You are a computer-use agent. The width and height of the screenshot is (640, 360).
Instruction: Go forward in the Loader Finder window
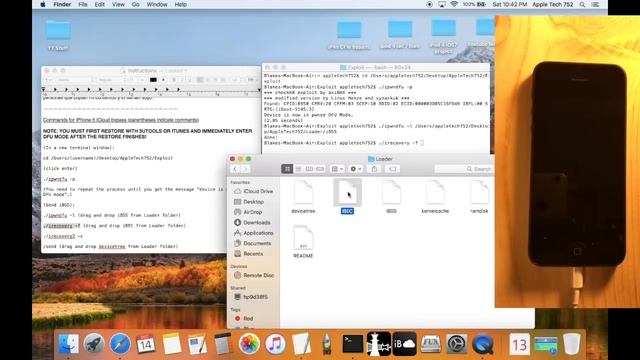(x=246, y=169)
